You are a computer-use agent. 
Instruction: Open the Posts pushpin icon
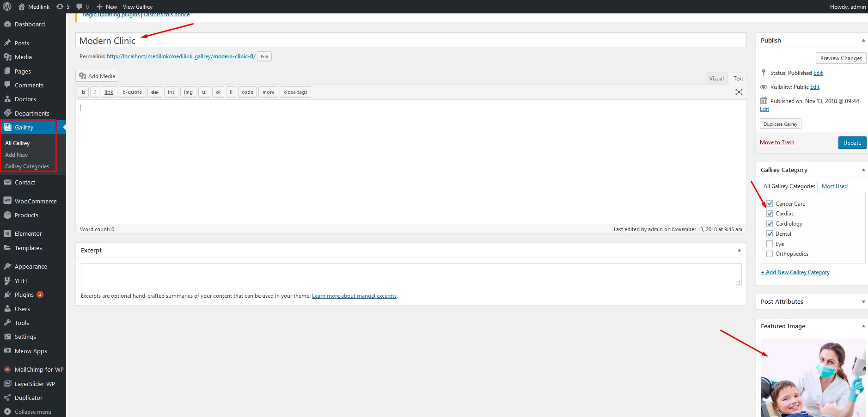pyautogui.click(x=7, y=43)
